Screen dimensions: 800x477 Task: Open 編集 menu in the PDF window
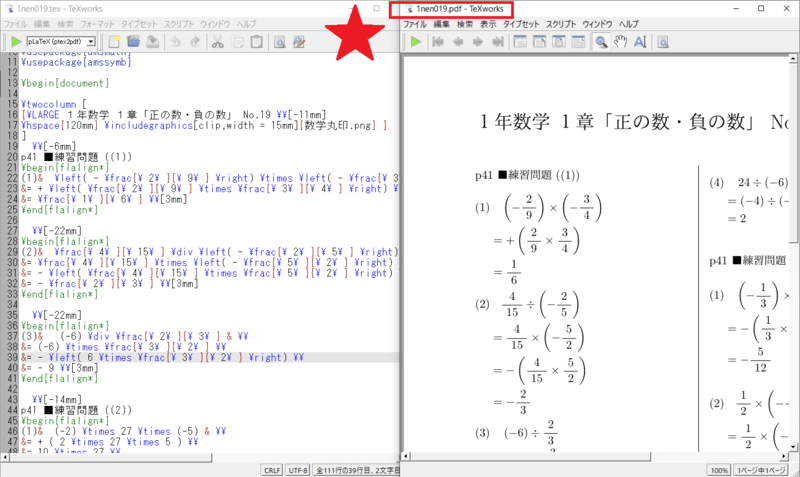[x=441, y=24]
